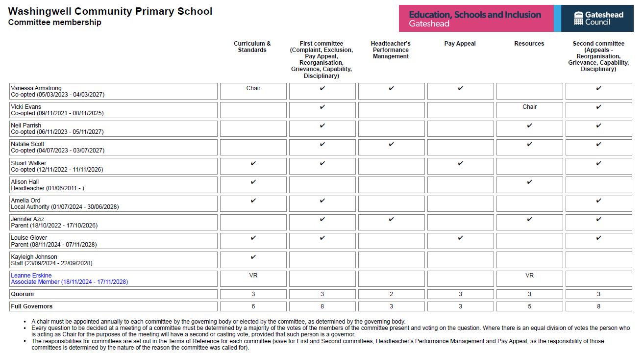The height and width of the screenshot is (354, 644).
Task: Click the Full Governors row label
Action: click(31, 306)
